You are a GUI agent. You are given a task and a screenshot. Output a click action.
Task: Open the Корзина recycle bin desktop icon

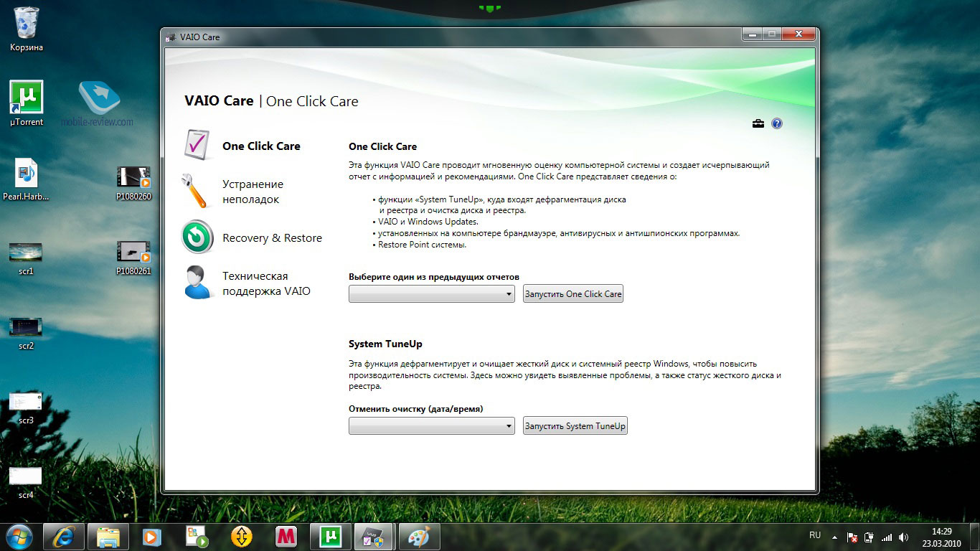tap(27, 29)
